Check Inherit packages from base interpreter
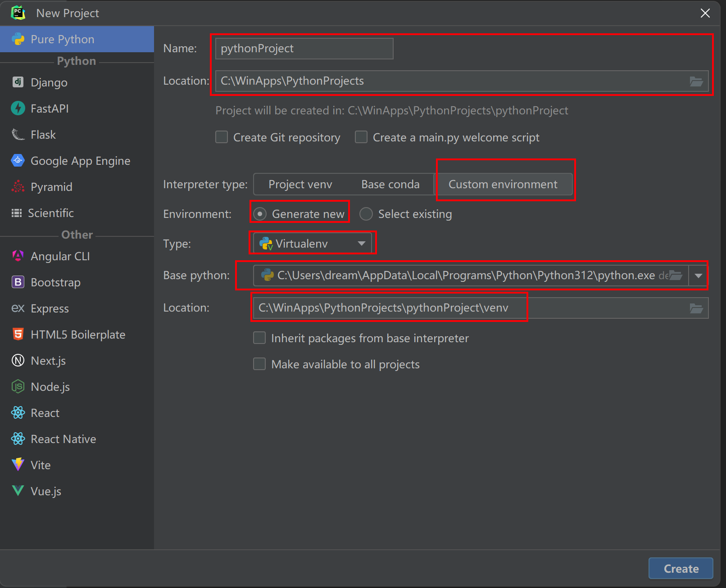 pos(259,338)
